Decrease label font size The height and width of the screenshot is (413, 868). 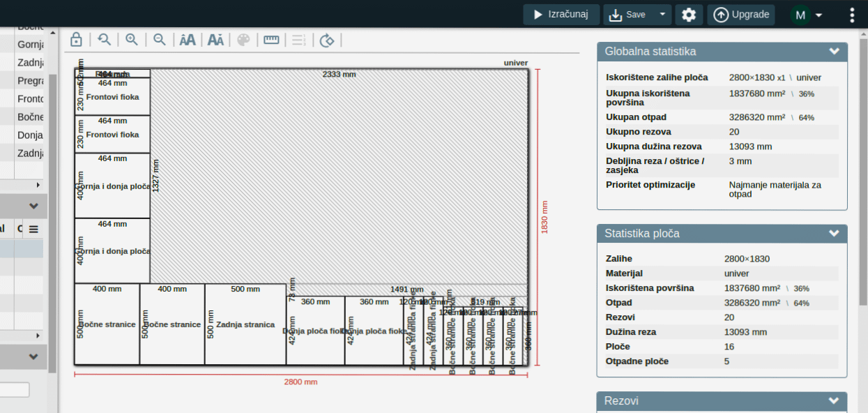click(x=215, y=40)
